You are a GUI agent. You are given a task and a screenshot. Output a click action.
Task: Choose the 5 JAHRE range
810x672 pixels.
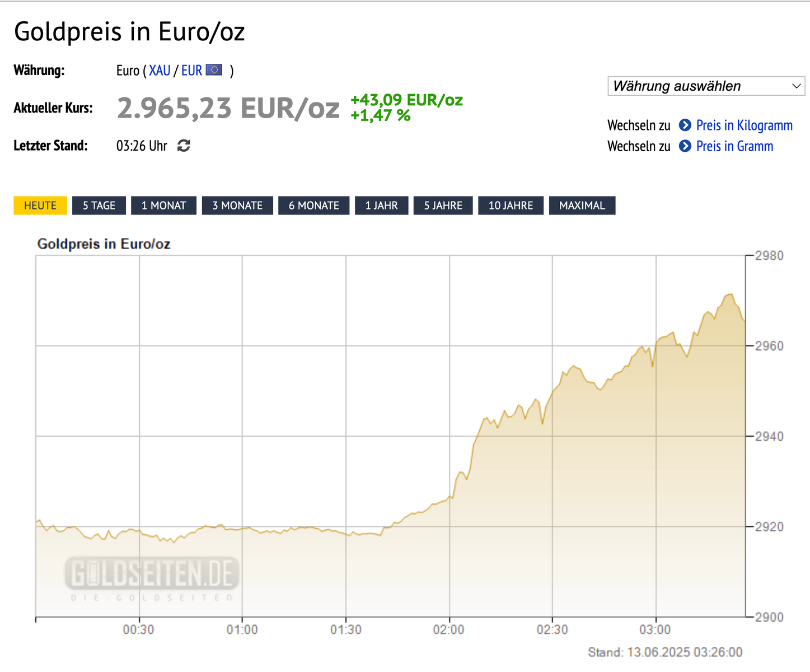(443, 206)
